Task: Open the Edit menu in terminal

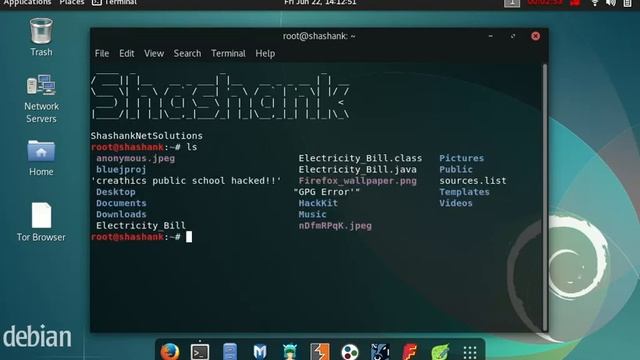Action: coord(127,53)
